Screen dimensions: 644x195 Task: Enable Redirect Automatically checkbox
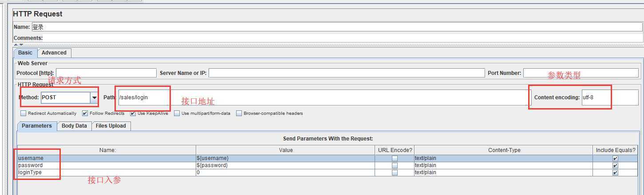(24, 113)
